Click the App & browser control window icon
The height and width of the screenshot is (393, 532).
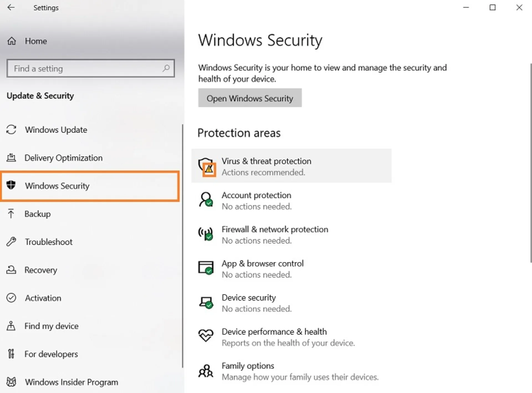click(206, 268)
